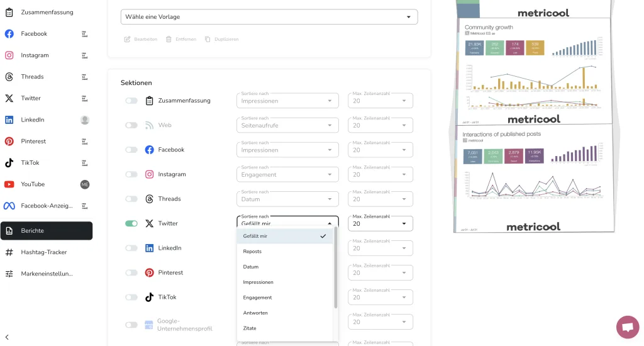Turn on the Instagram section toggle
The height and width of the screenshot is (346, 644).
coord(131,174)
